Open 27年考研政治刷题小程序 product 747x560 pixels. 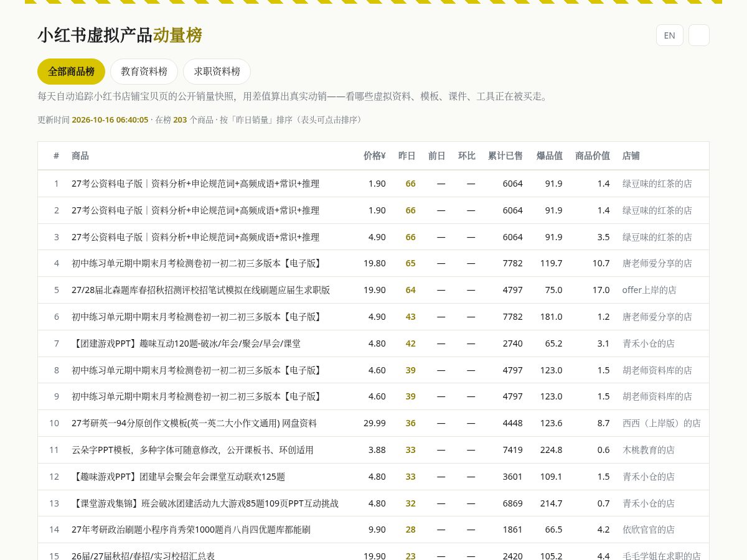191,530
